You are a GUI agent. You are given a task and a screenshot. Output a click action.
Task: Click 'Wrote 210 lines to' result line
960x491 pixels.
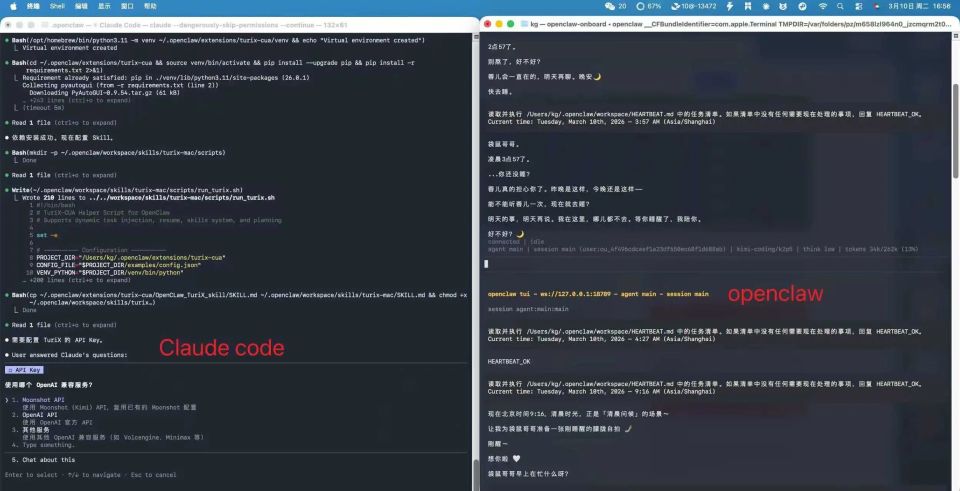pyautogui.click(x=148, y=198)
